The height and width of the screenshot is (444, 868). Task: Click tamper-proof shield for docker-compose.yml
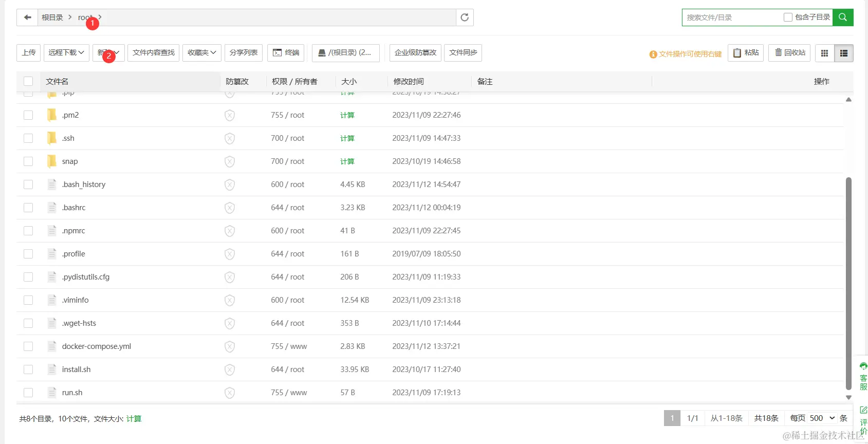230,346
